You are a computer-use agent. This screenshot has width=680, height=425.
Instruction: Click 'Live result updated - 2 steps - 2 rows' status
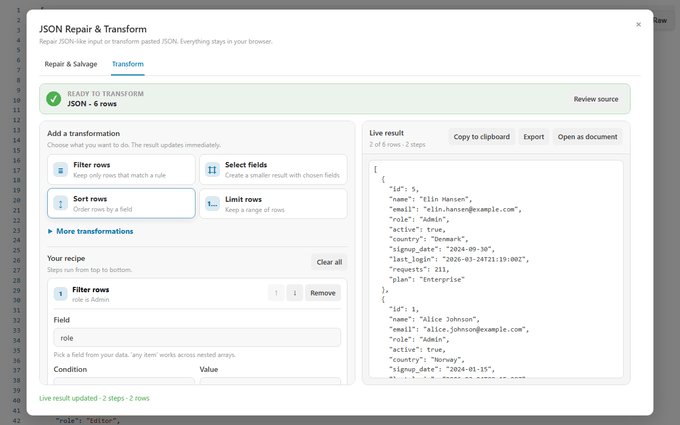(94, 398)
